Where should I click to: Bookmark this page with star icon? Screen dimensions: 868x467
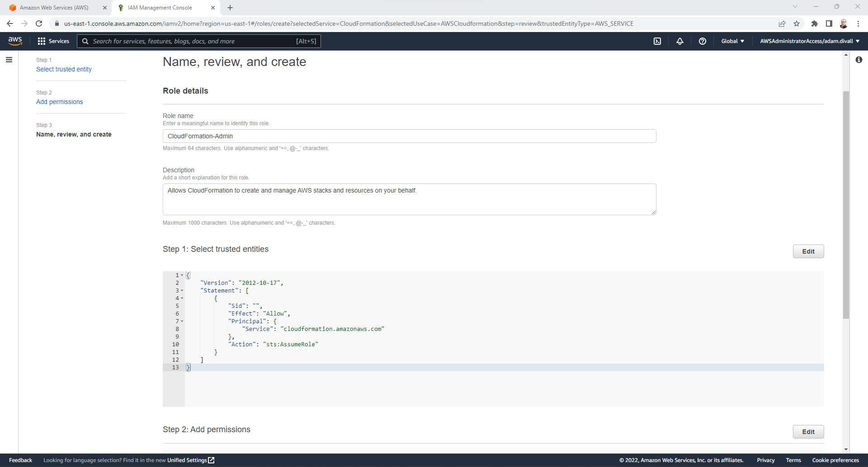click(x=797, y=24)
